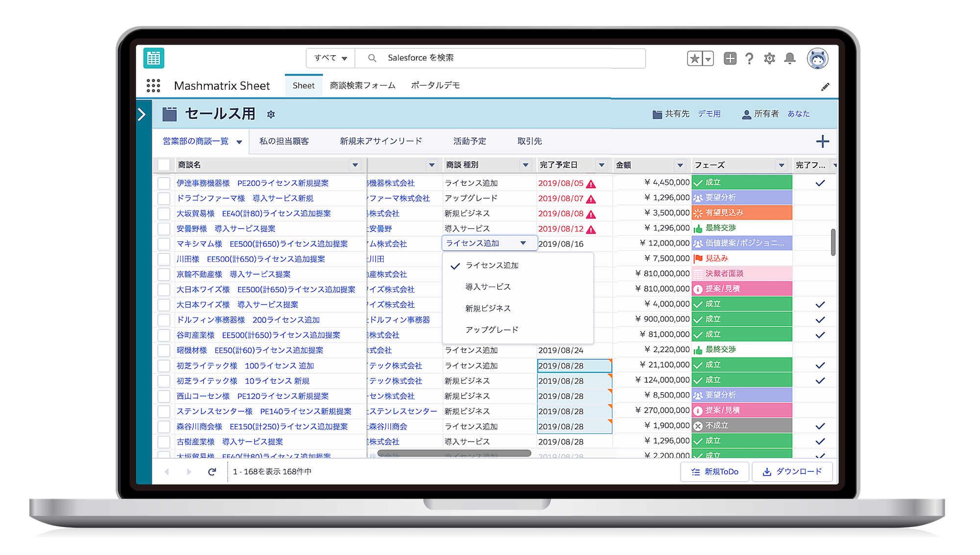Click the favorites star icon
The width and height of the screenshot is (980, 555).
coord(694,59)
